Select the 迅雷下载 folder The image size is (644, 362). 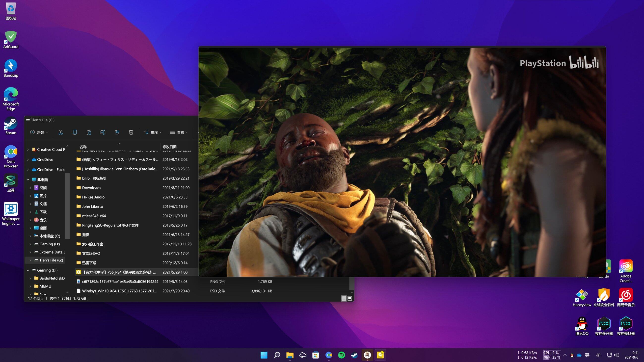[x=136, y=263]
